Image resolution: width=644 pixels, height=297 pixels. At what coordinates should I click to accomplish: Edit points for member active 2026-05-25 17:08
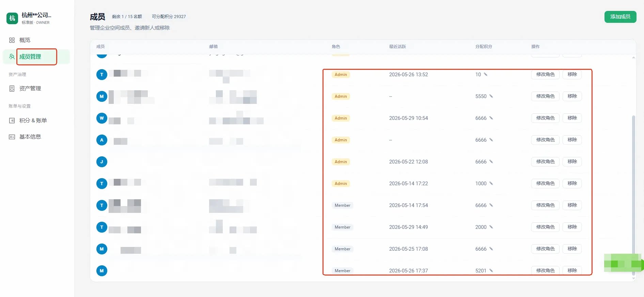pos(491,249)
